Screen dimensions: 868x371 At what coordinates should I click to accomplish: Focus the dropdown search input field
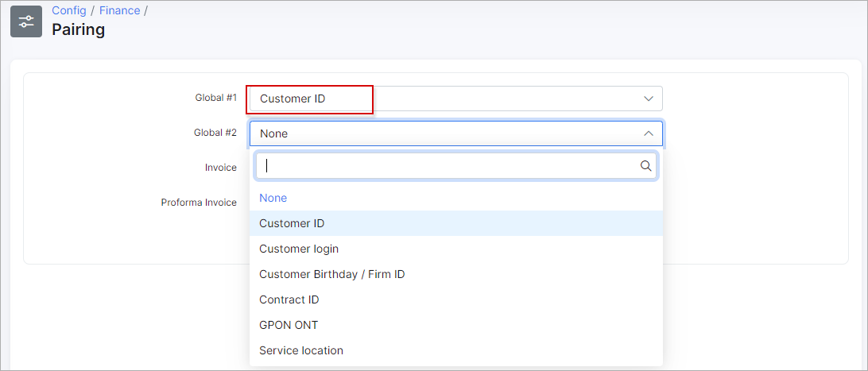point(455,166)
